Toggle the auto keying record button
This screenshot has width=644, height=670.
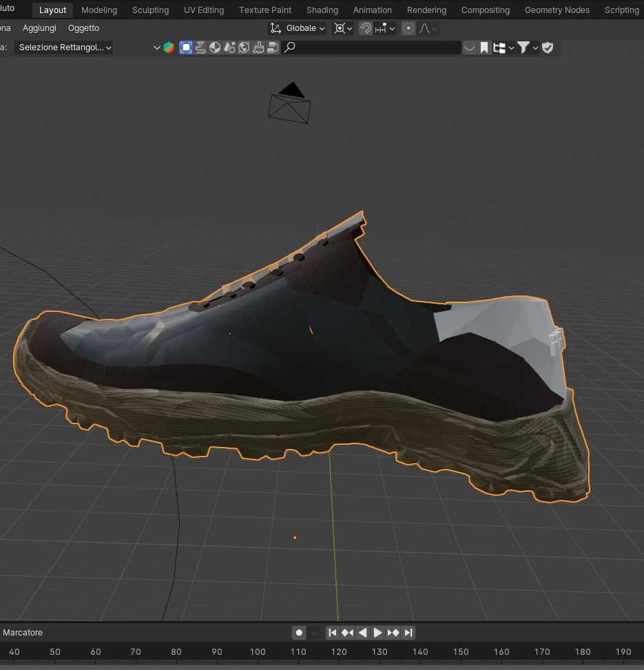point(299,633)
